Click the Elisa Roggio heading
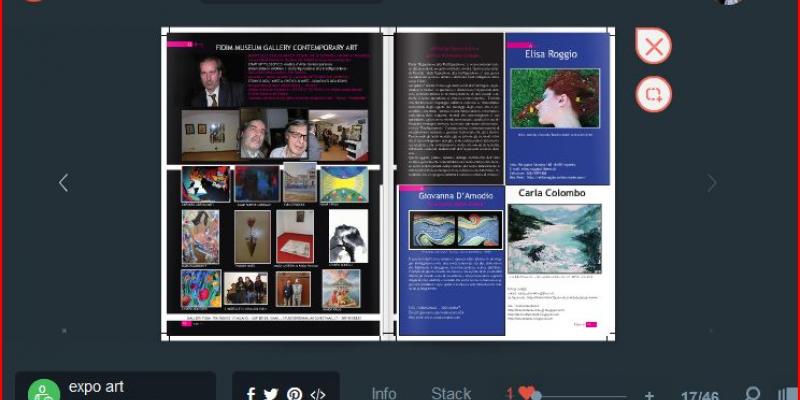The image size is (800, 400). 551,54
